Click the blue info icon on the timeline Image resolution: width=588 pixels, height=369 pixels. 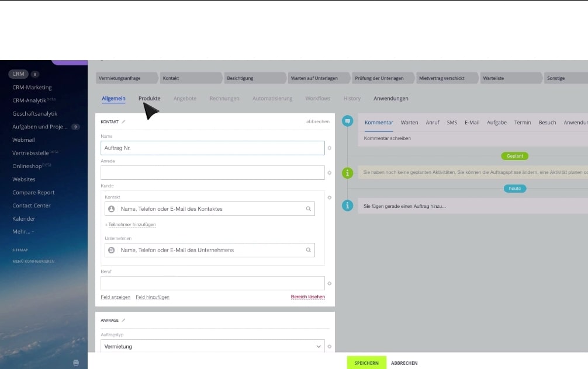tap(347, 206)
